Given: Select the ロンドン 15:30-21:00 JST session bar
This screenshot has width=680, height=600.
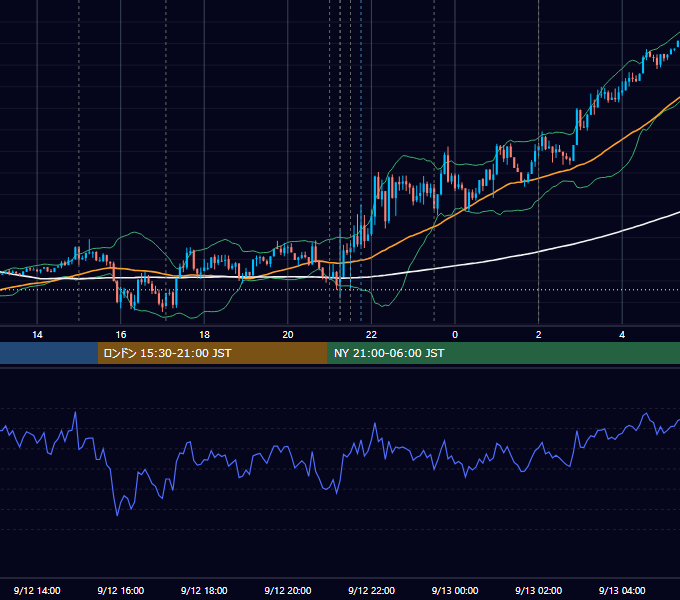Looking at the screenshot, I should [212, 353].
